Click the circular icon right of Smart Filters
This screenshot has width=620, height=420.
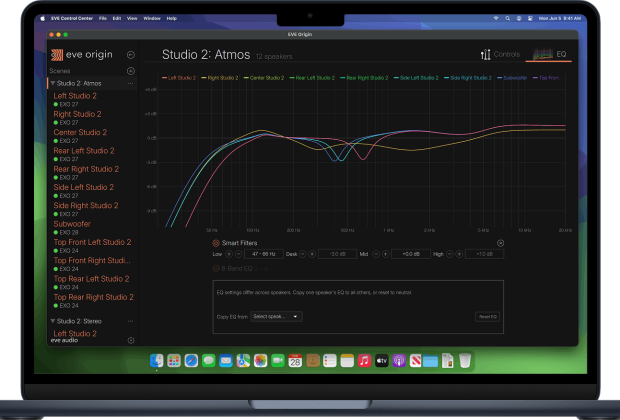pos(500,243)
